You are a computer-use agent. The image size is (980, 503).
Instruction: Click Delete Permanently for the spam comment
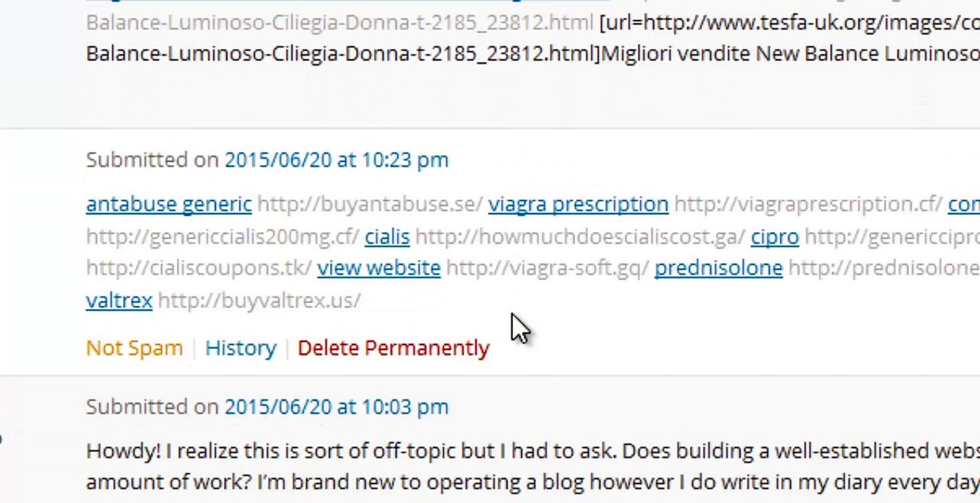tap(393, 348)
